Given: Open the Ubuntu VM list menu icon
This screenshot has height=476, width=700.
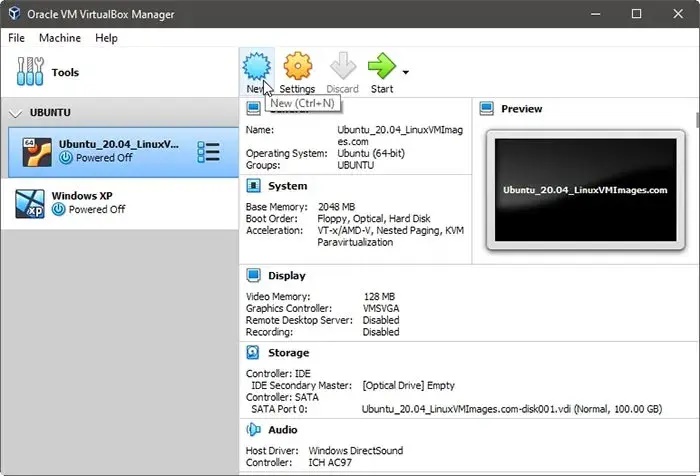Looking at the screenshot, I should pos(208,152).
